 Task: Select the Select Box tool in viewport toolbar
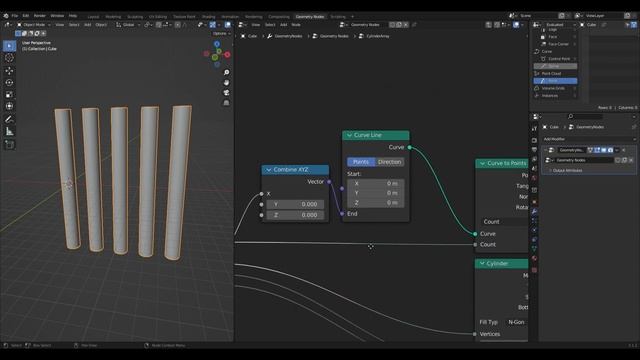[x=9, y=46]
